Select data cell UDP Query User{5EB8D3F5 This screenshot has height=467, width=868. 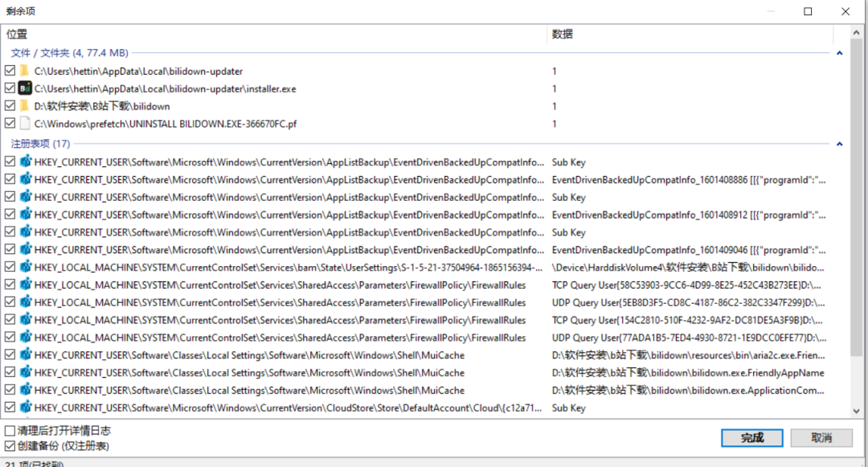point(688,303)
